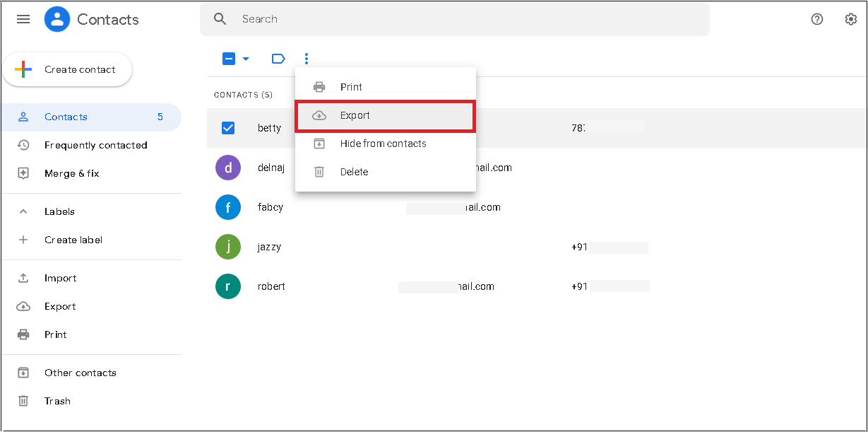Open the settings gear icon
Viewport: 868px width, 432px height.
coord(851,19)
